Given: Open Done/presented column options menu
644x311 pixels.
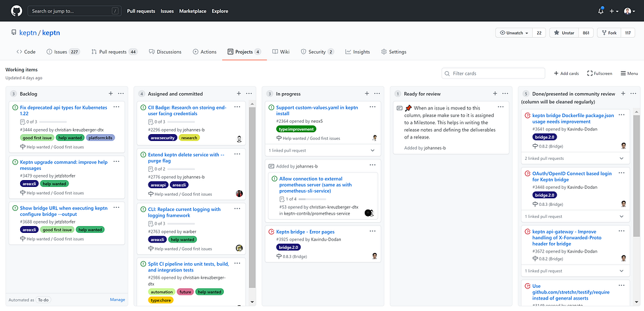Looking at the screenshot, I should [633, 94].
